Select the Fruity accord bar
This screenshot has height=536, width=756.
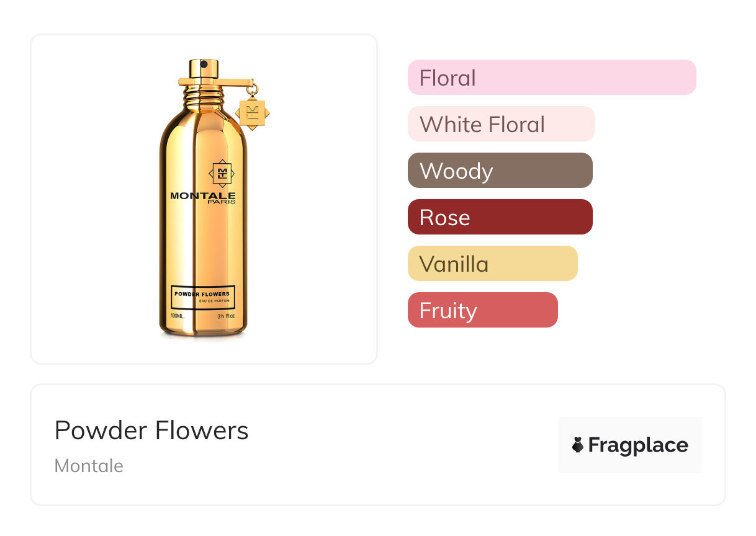tap(482, 310)
